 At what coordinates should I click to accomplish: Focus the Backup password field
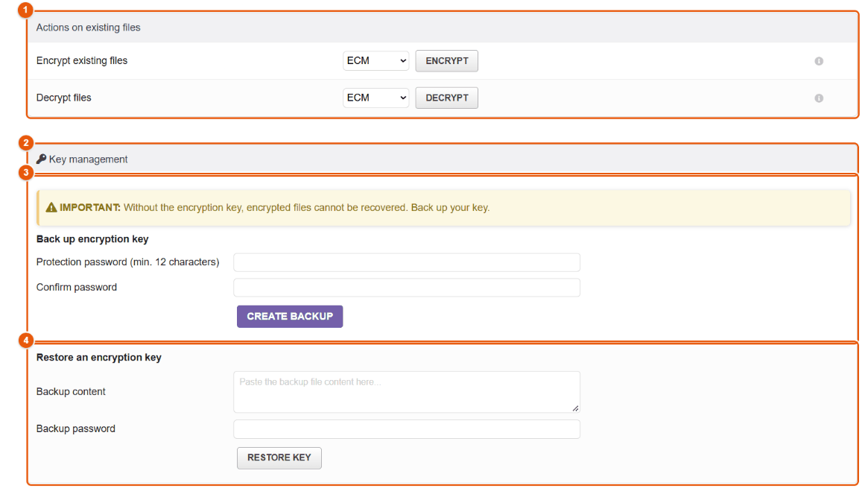click(x=407, y=429)
